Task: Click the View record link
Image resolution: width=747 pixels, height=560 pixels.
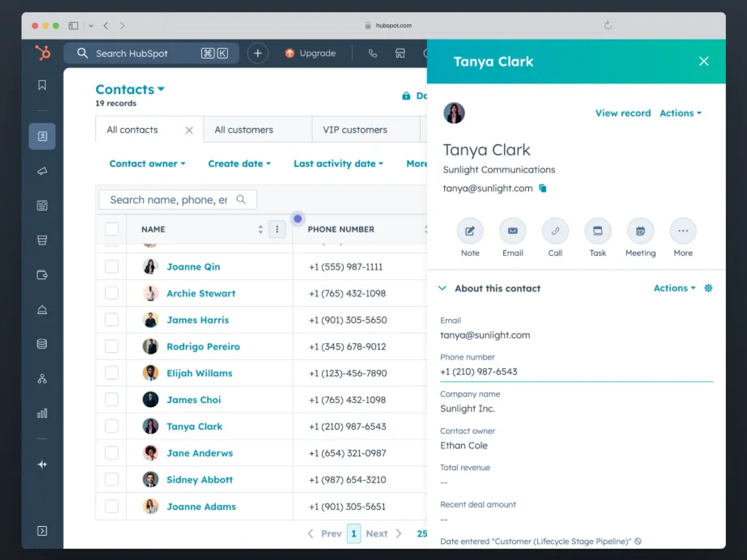Action: point(623,113)
